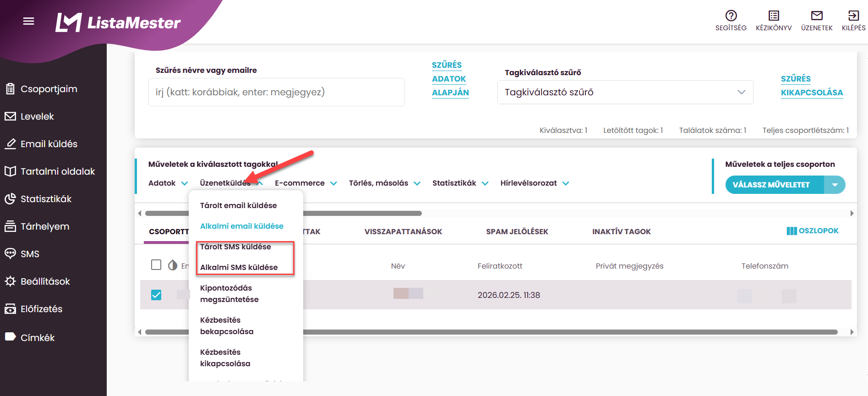This screenshot has height=396, width=868.
Task: Click the Feliratkozott column header
Action: (x=500, y=266)
